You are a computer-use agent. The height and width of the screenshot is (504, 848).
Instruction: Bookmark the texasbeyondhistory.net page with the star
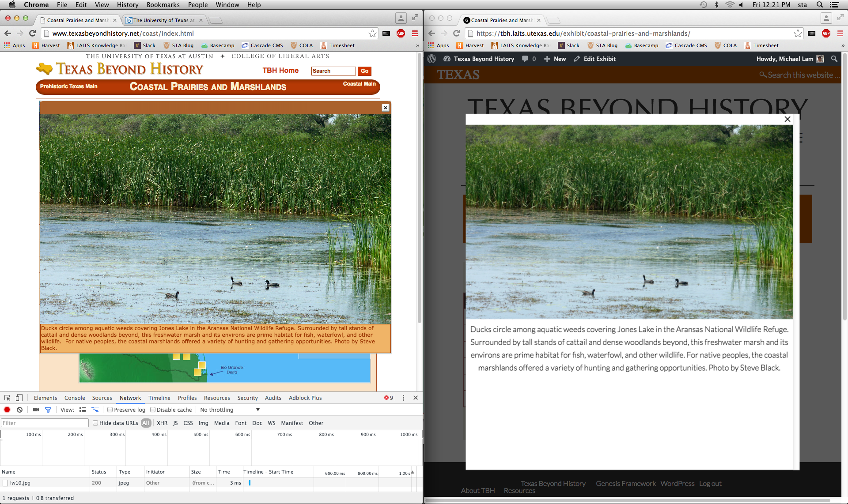tap(373, 33)
